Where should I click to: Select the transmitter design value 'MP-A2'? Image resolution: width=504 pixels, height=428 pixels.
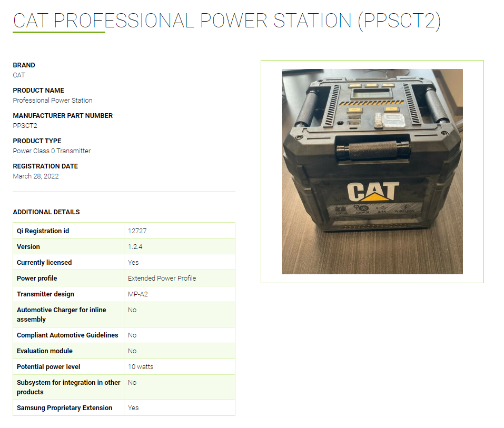tap(137, 294)
